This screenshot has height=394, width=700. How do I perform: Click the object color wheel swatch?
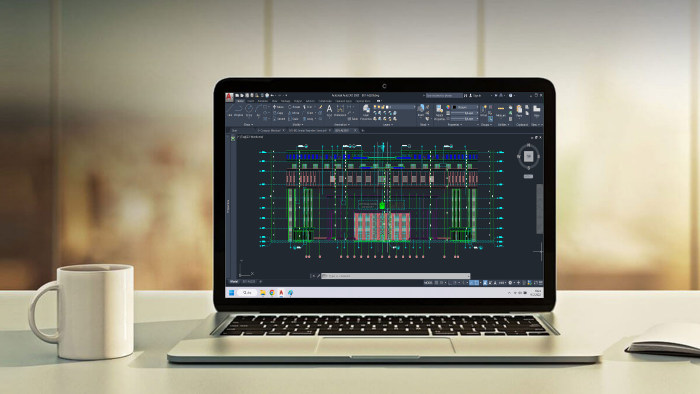click(448, 107)
